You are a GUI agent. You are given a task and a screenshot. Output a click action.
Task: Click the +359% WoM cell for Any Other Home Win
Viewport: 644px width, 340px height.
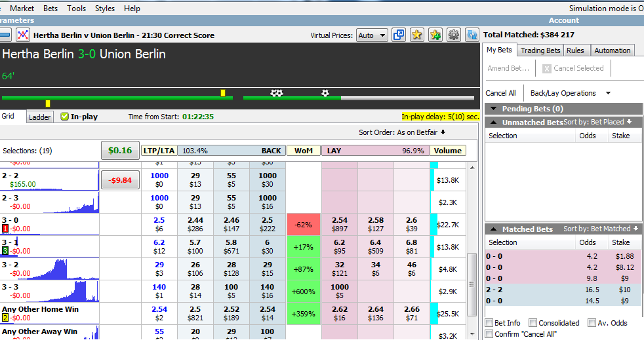coord(303,314)
